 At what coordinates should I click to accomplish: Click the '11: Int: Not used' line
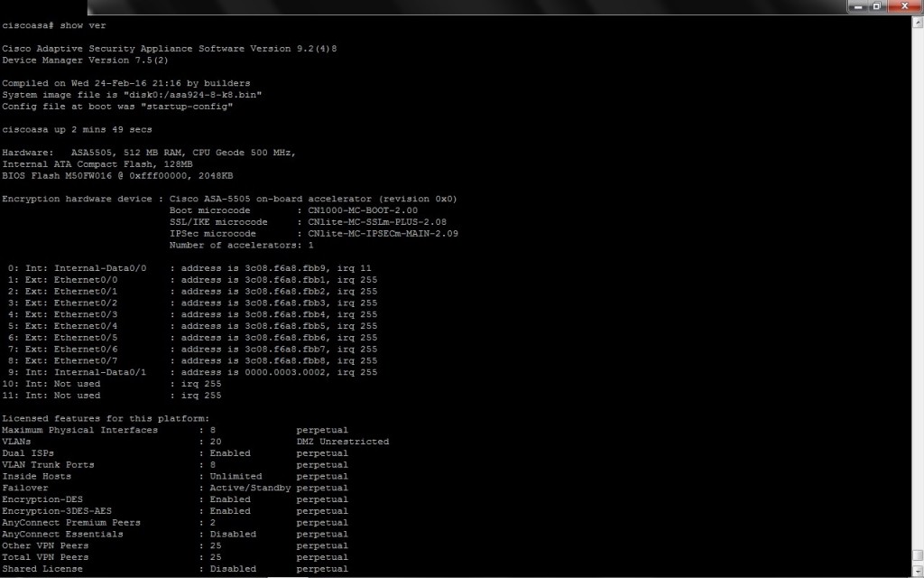(x=112, y=396)
